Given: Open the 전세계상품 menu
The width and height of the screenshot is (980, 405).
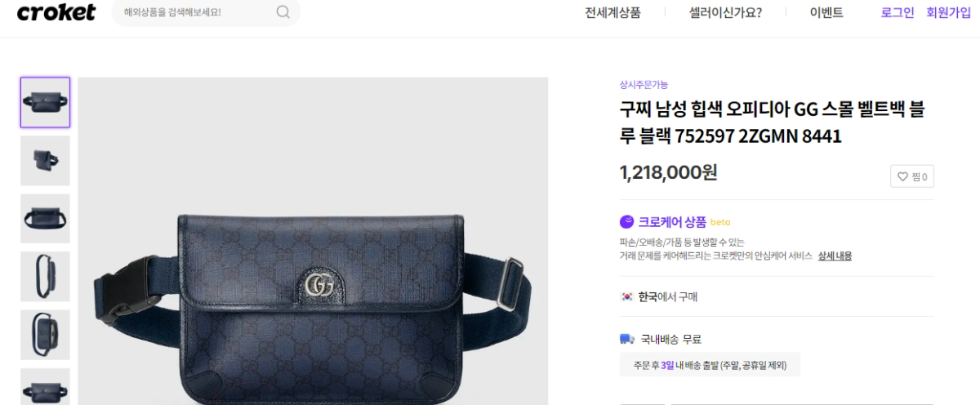Looking at the screenshot, I should coord(612,13).
